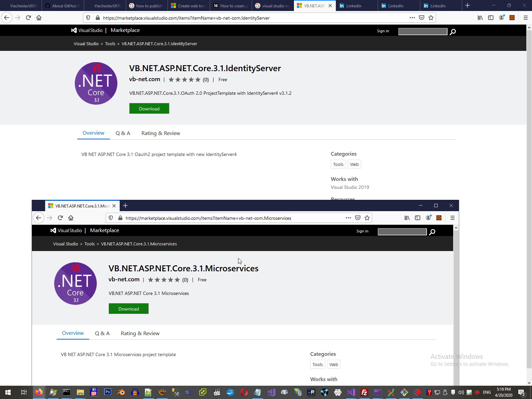
Task: Switch to the 'Create web tem' tab
Action: (189, 6)
